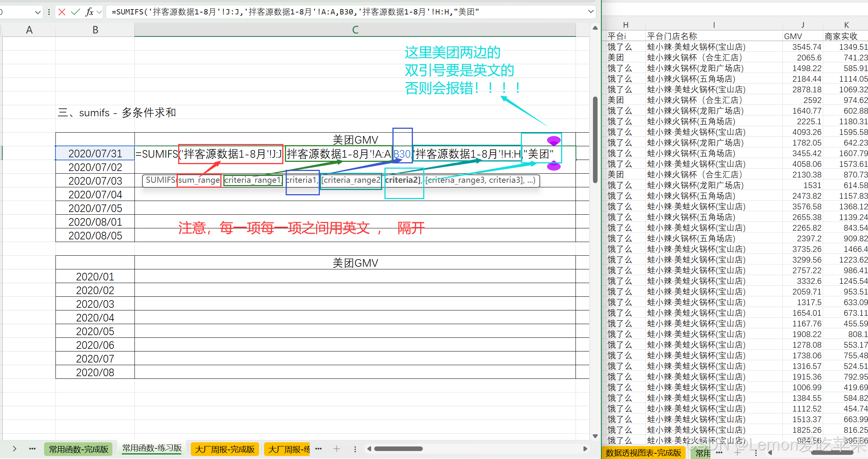Select cell with date 2020/08/01
868x459 pixels.
click(x=95, y=222)
